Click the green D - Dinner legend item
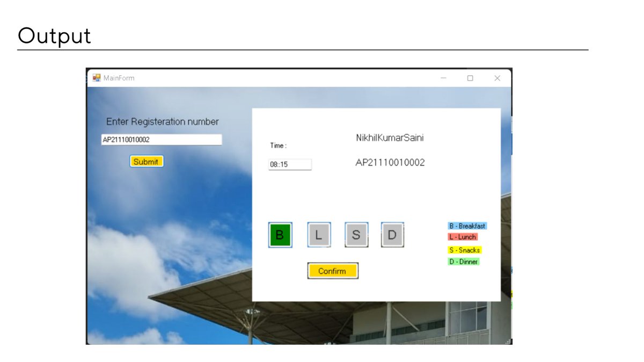 [463, 261]
